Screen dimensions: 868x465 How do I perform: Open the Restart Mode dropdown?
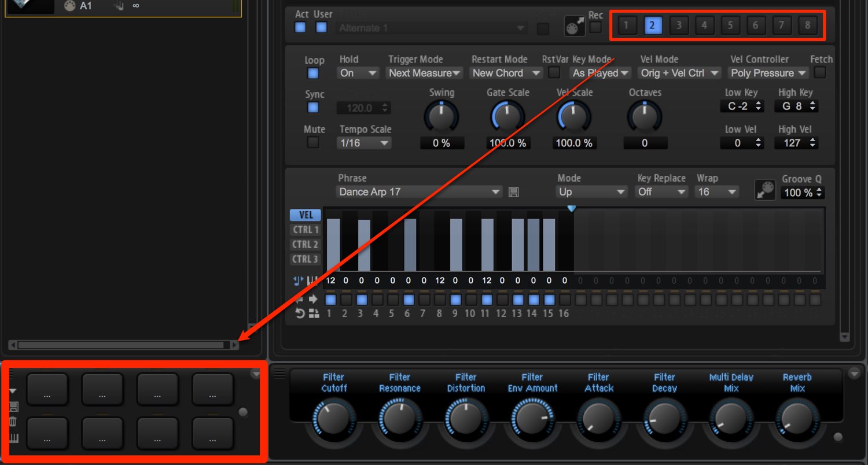[506, 73]
